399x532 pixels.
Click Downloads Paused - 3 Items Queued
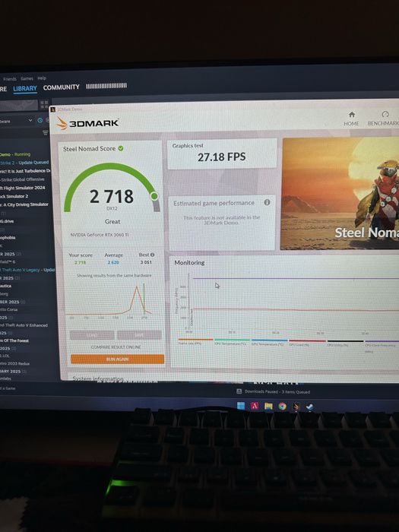pyautogui.click(x=277, y=391)
